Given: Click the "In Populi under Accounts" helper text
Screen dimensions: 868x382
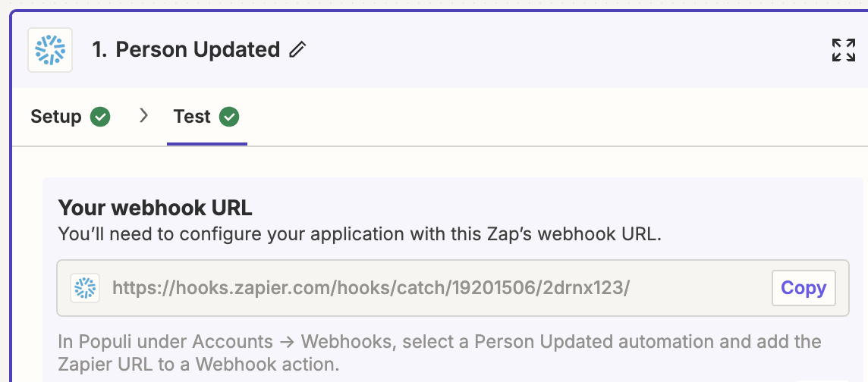Looking at the screenshot, I should coord(165,342).
